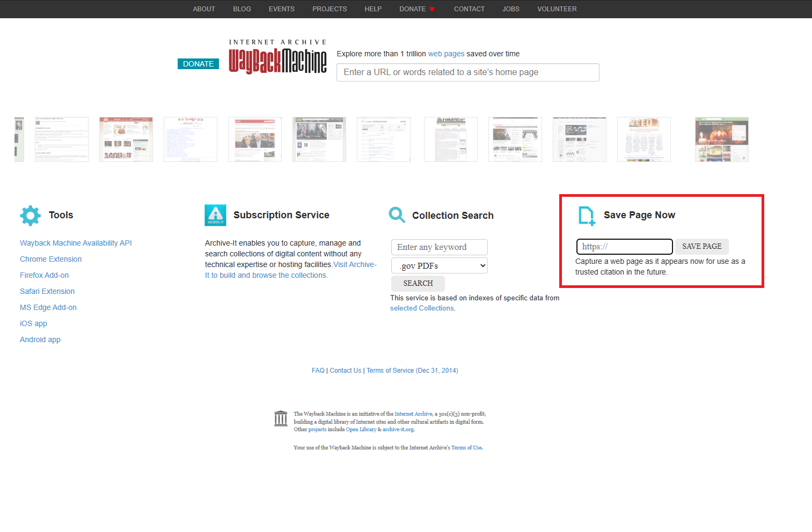Open the VOLUNTEER navigation link
Image resolution: width=812 pixels, height=532 pixels.
pos(557,9)
